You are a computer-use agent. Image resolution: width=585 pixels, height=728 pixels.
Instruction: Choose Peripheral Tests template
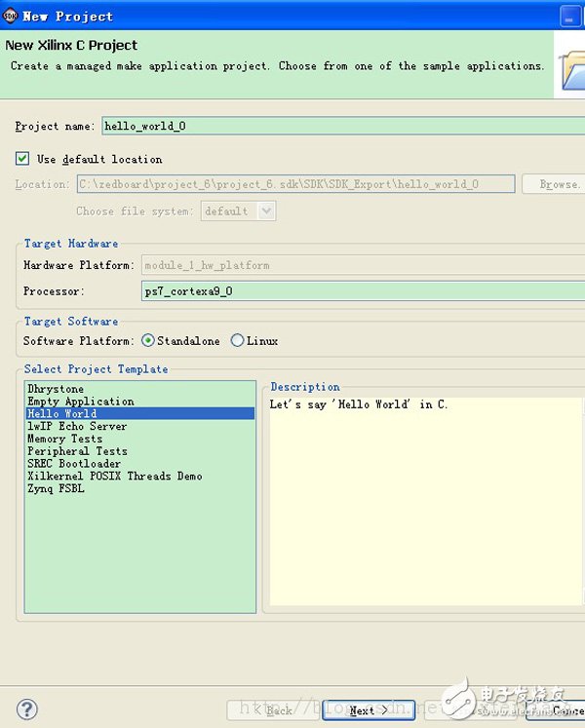pyautogui.click(x=77, y=452)
